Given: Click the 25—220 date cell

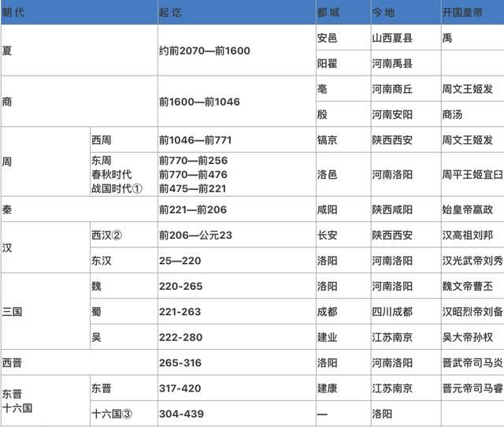Looking at the screenshot, I should tap(237, 260).
